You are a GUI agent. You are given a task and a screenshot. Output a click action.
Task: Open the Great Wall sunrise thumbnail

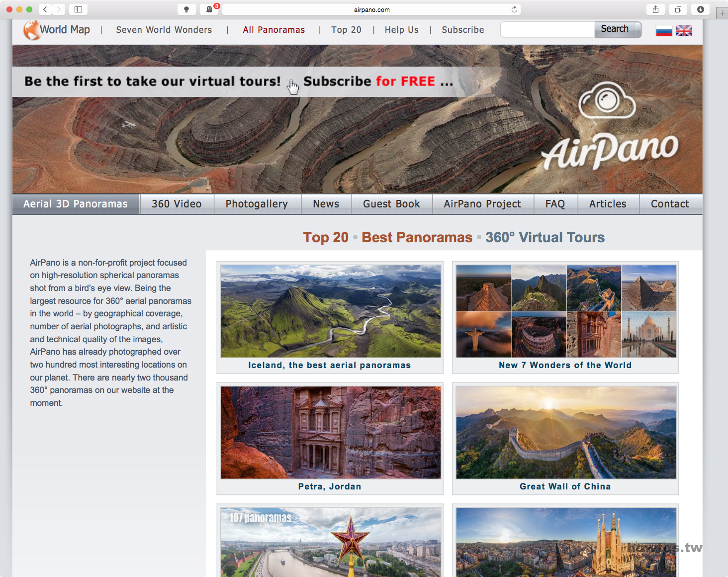click(566, 432)
